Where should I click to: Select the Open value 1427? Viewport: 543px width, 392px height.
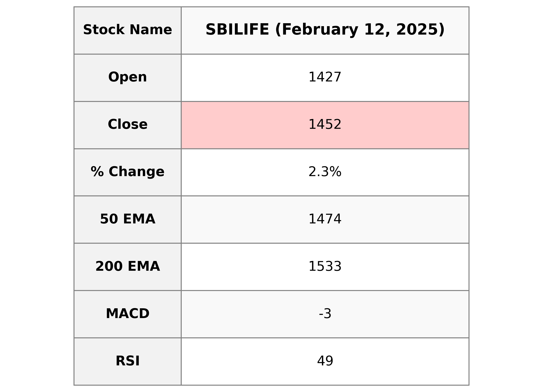click(x=325, y=77)
